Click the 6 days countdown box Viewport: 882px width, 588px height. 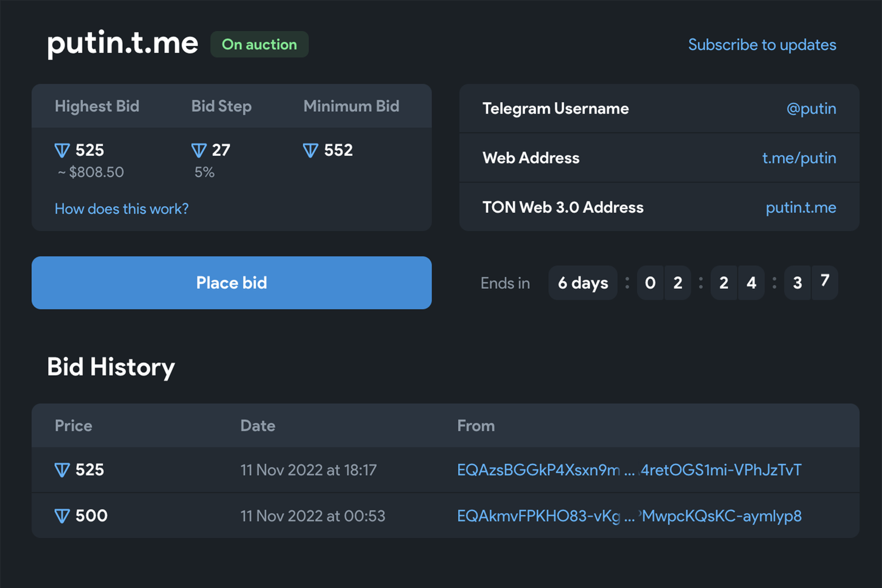tap(583, 283)
